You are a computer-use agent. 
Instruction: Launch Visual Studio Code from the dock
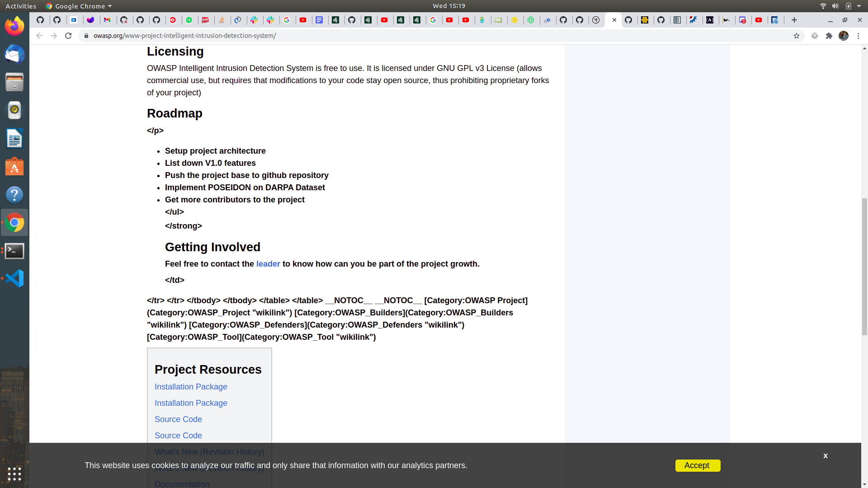pyautogui.click(x=14, y=278)
